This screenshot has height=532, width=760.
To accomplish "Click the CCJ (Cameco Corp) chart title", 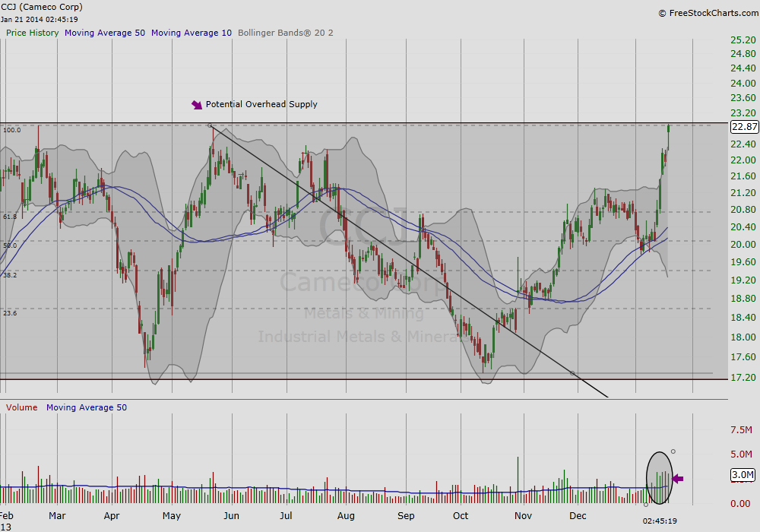I will 42,7.
